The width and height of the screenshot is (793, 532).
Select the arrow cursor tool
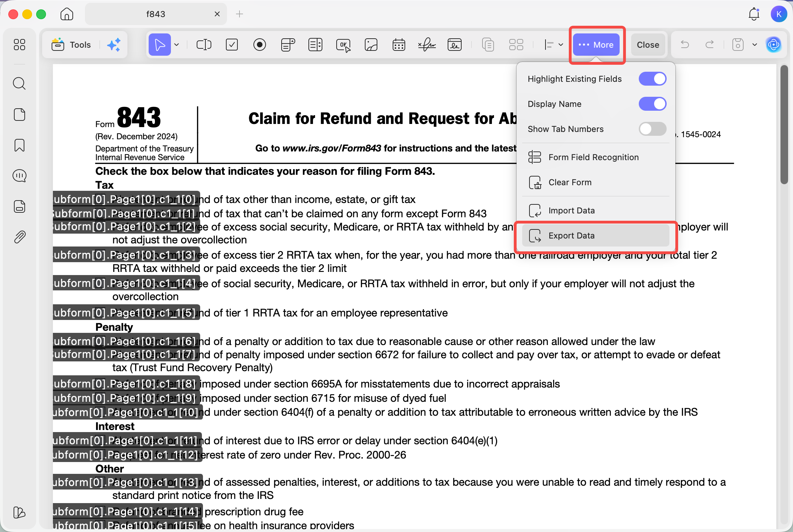pos(159,45)
